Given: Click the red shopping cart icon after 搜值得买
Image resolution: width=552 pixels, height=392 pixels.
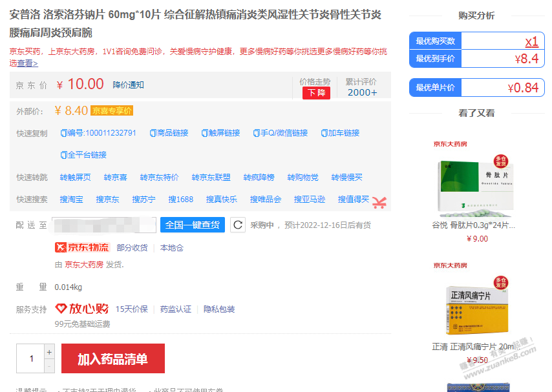Looking at the screenshot, I should (379, 202).
